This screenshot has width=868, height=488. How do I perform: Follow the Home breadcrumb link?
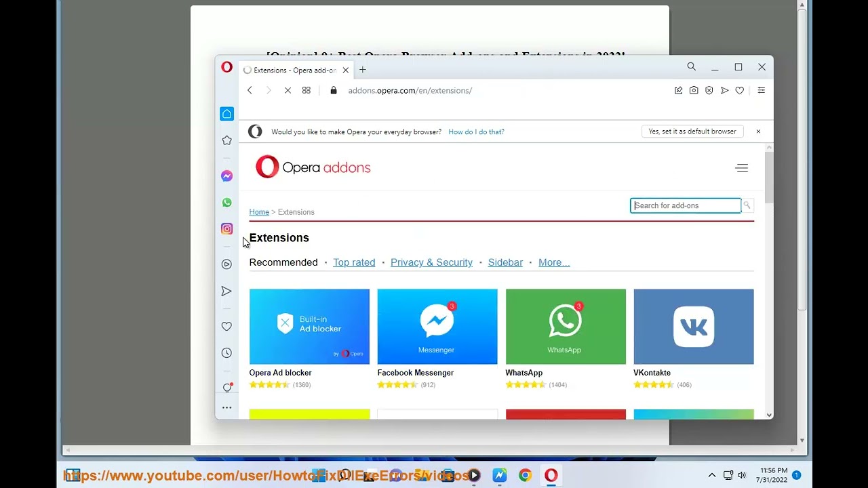259,212
